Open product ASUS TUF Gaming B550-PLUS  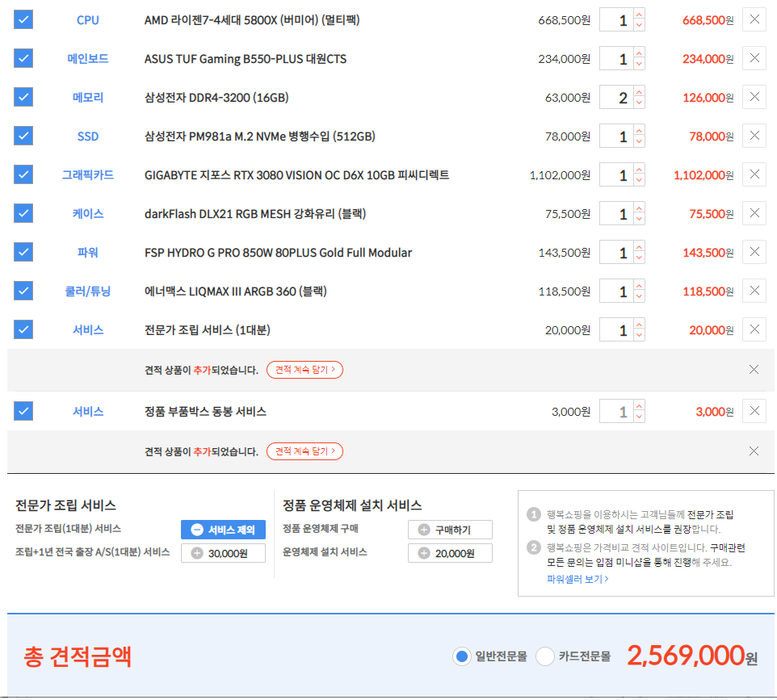point(246,59)
